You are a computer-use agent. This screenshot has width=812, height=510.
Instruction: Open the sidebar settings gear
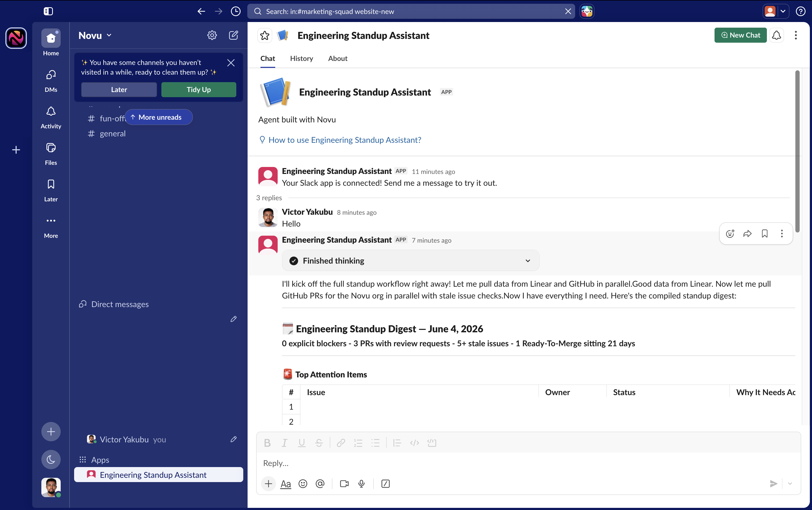(212, 35)
